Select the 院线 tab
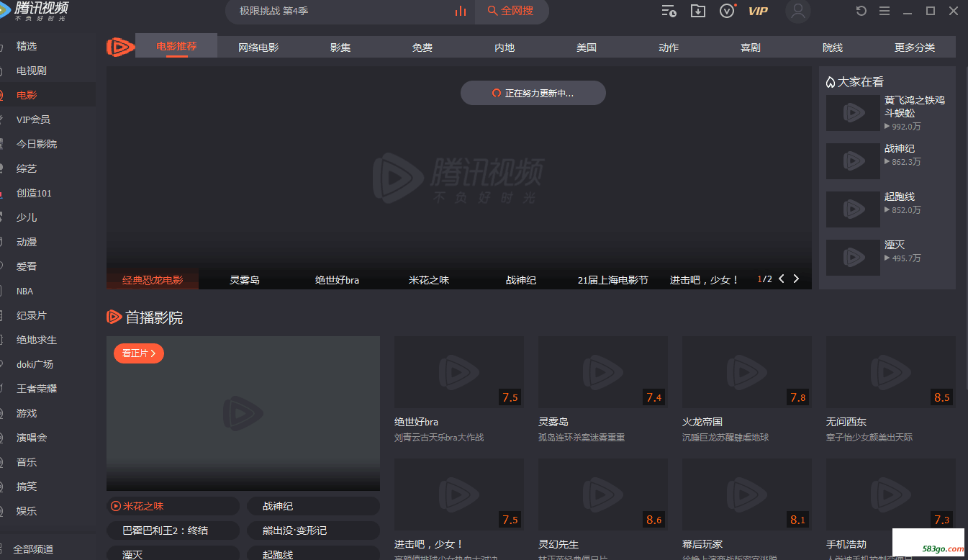The height and width of the screenshot is (560, 968). point(833,48)
